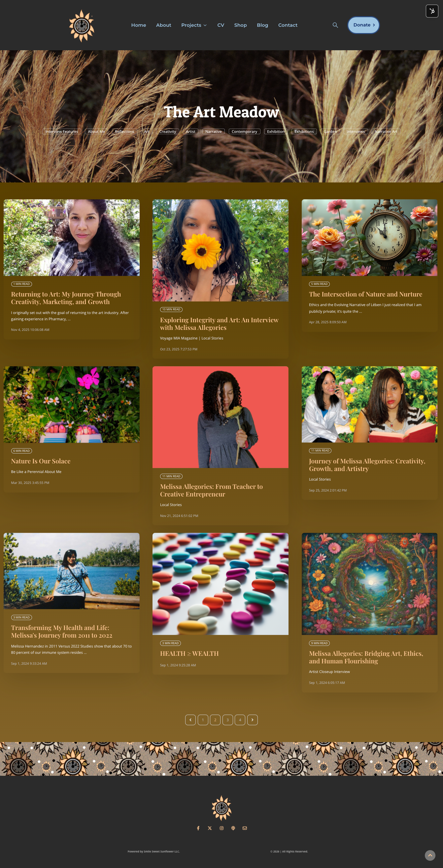The height and width of the screenshot is (868, 443).
Task: Open the search magnifier icon
Action: point(335,25)
